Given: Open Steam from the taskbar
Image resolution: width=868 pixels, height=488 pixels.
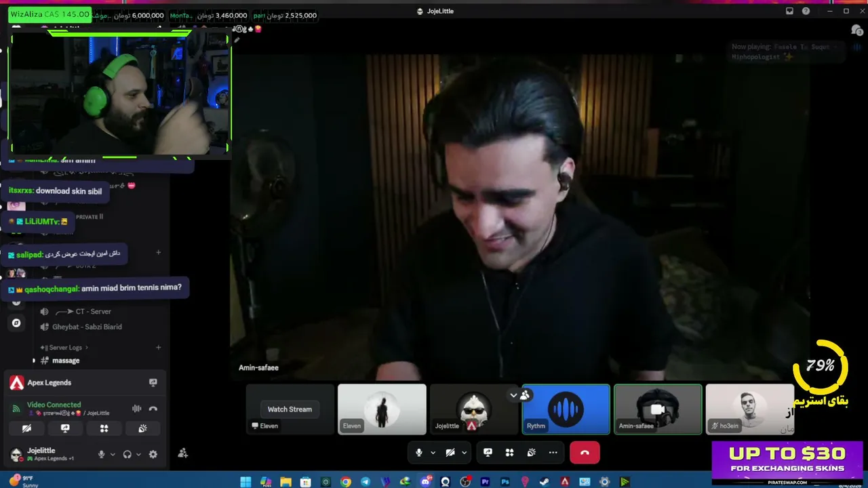Looking at the screenshot, I should pos(545,482).
